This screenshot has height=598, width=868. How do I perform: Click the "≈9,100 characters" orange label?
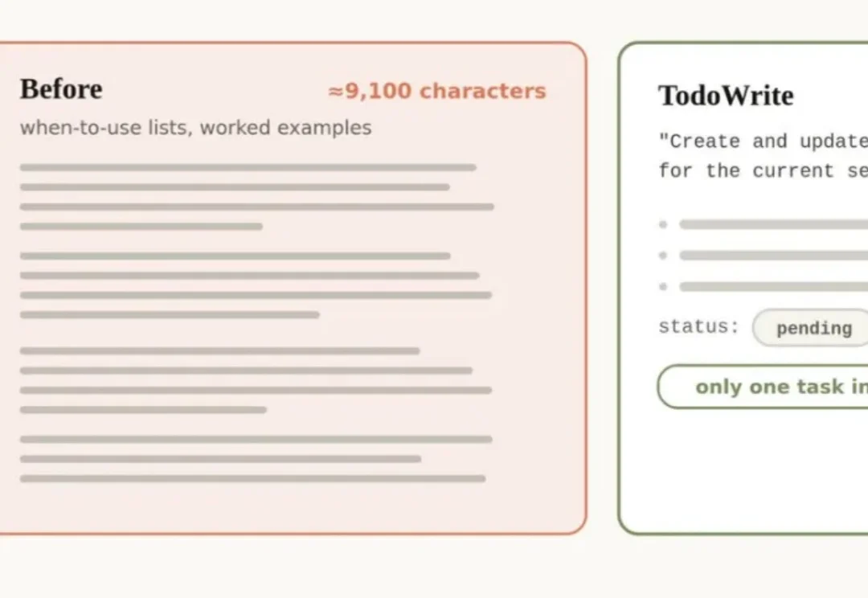point(437,91)
